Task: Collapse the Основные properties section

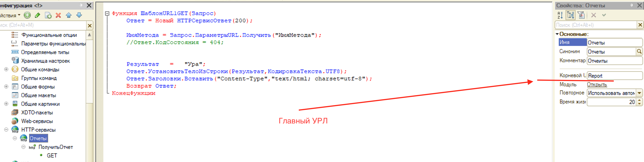Action: coord(557,34)
